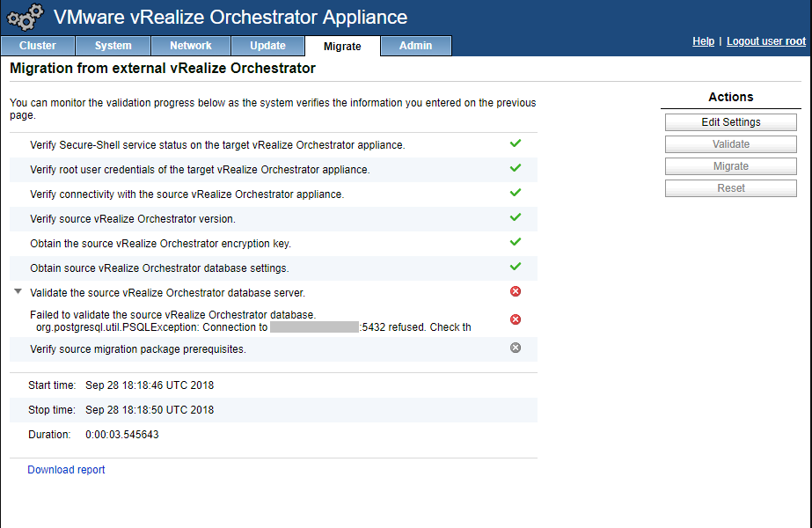
Task: Click green check for database settings step
Action: pyautogui.click(x=516, y=267)
